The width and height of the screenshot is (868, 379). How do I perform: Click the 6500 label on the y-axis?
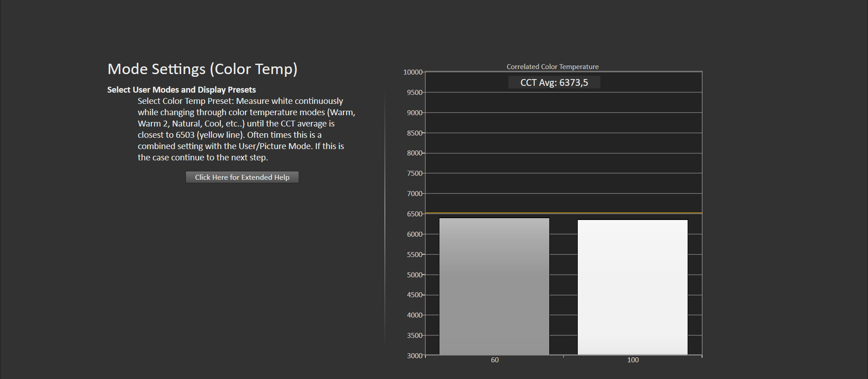(x=414, y=214)
